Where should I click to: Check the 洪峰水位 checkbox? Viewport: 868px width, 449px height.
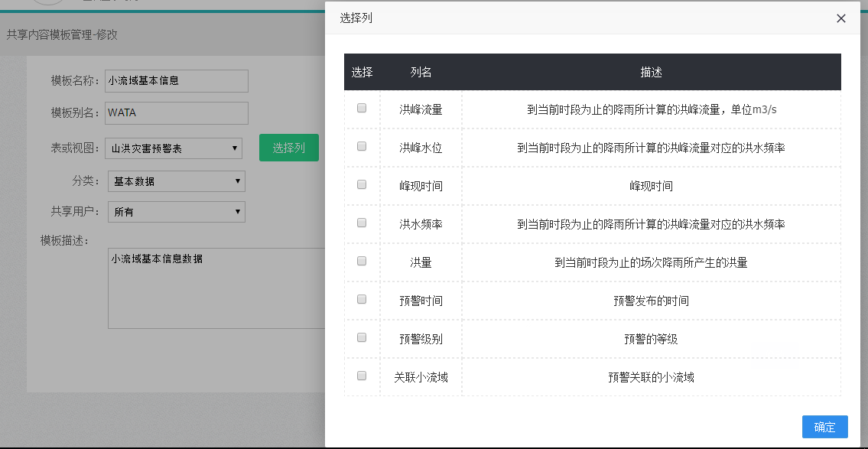(x=361, y=145)
